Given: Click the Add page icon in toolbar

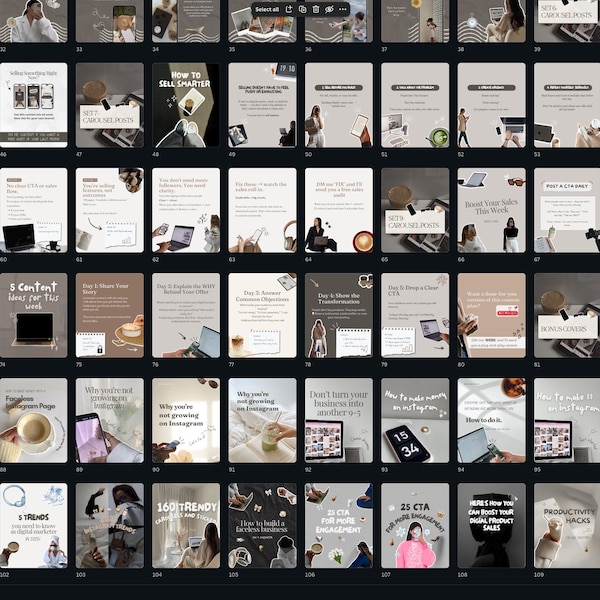Looking at the screenshot, I should tap(289, 9).
